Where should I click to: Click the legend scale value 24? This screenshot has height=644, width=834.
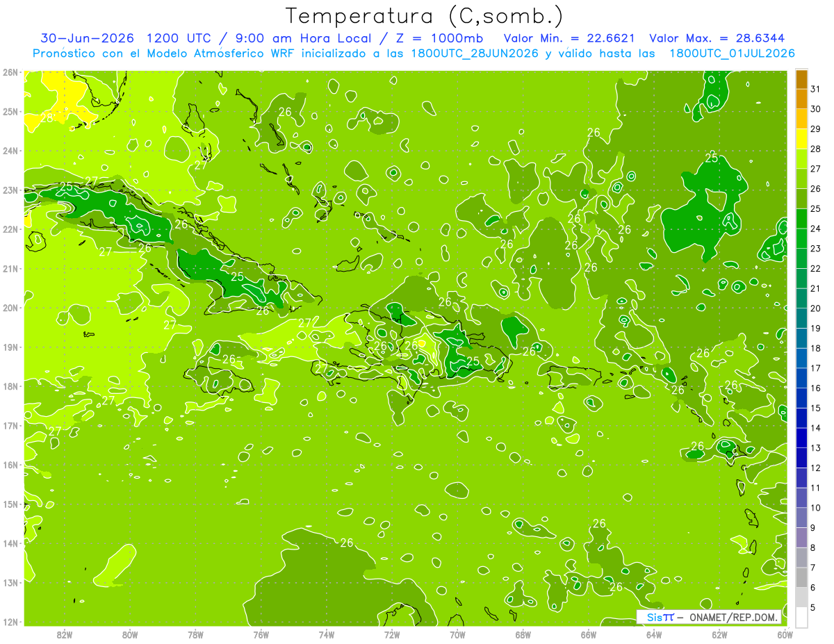(x=816, y=229)
